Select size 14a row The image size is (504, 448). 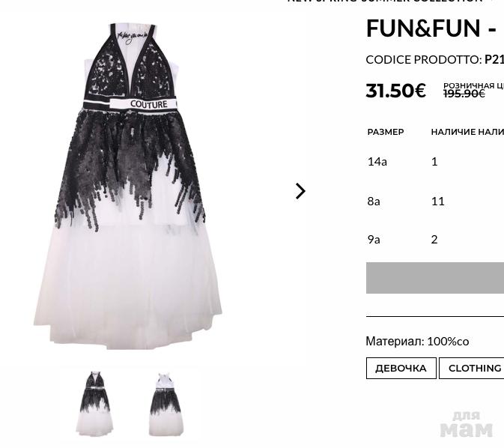pyautogui.click(x=436, y=162)
